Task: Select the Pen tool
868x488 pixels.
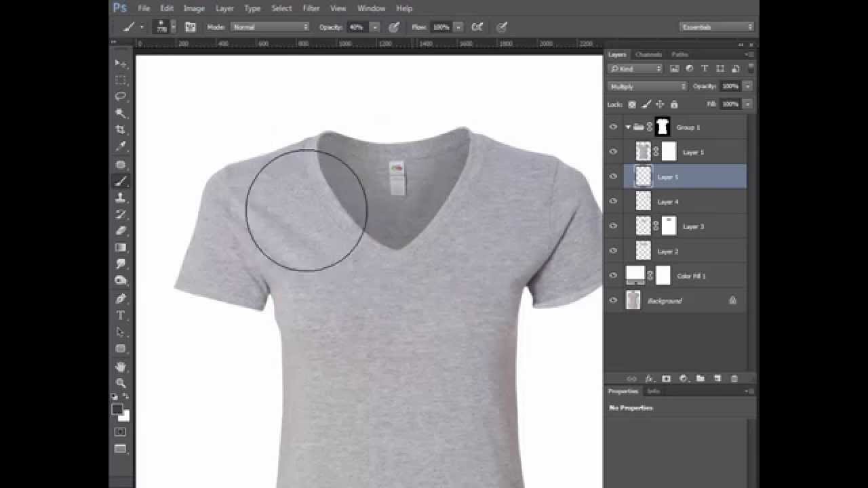Action: (121, 299)
